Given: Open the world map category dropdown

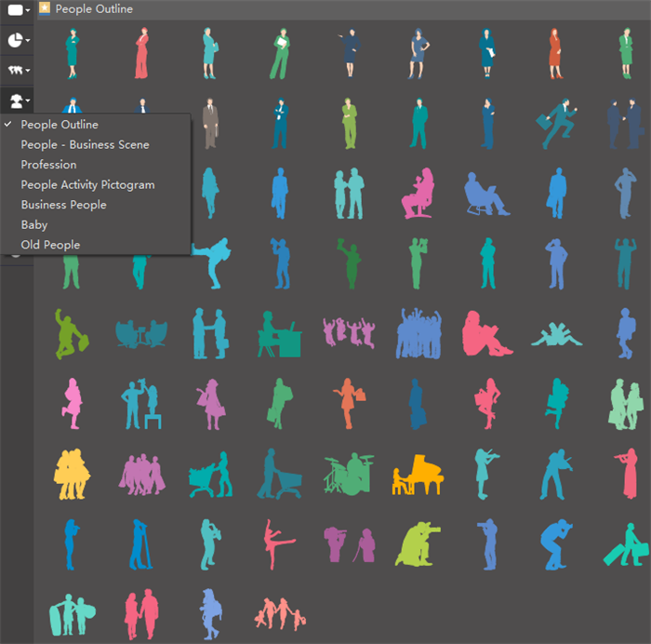Looking at the screenshot, I should point(18,70).
